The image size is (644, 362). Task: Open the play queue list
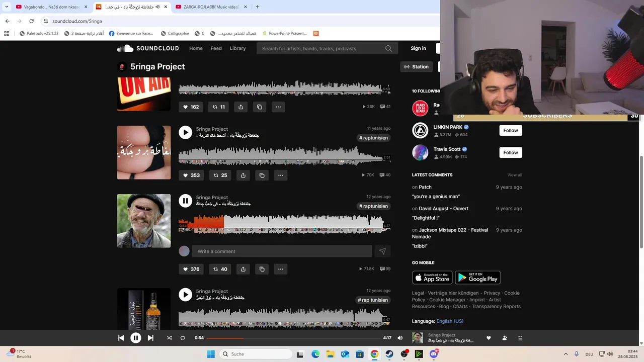520,338
